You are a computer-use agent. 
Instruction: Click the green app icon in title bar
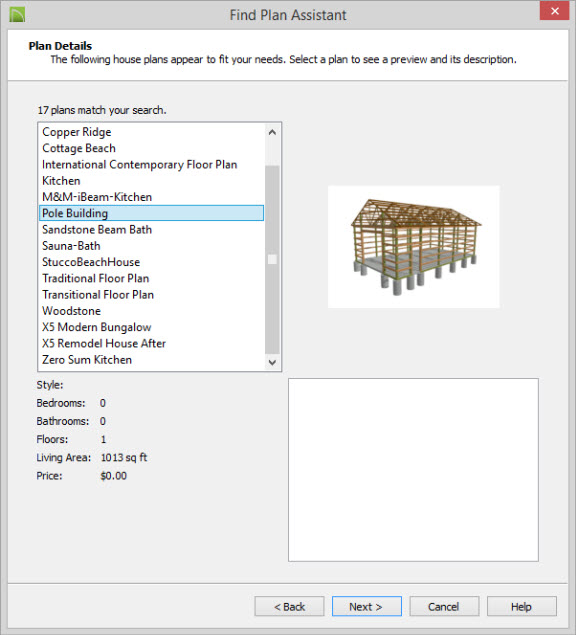[x=17, y=15]
